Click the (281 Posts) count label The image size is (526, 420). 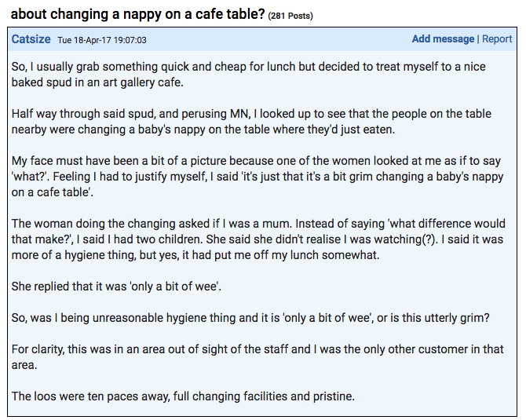pos(290,16)
